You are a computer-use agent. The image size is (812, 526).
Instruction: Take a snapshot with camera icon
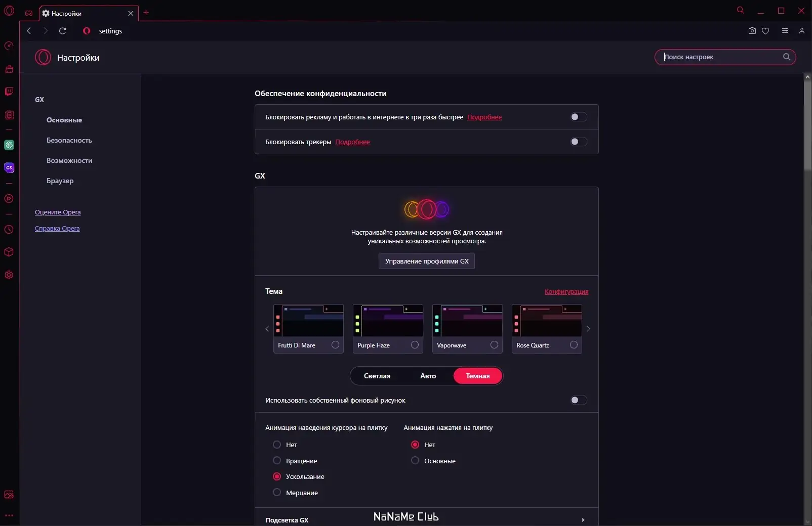tap(752, 31)
